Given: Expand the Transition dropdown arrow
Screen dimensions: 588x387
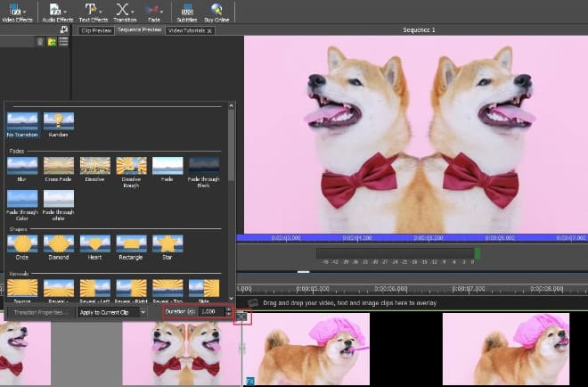Looking at the screenshot, I should pyautogui.click(x=133, y=12).
